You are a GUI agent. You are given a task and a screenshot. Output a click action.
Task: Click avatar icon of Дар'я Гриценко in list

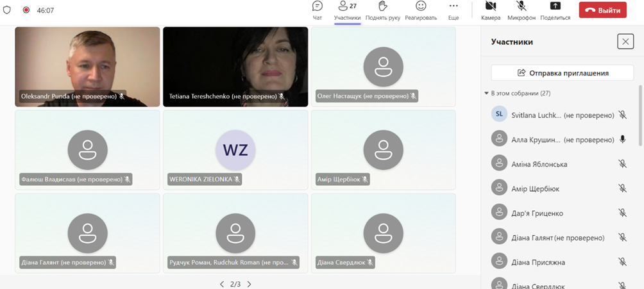(499, 212)
